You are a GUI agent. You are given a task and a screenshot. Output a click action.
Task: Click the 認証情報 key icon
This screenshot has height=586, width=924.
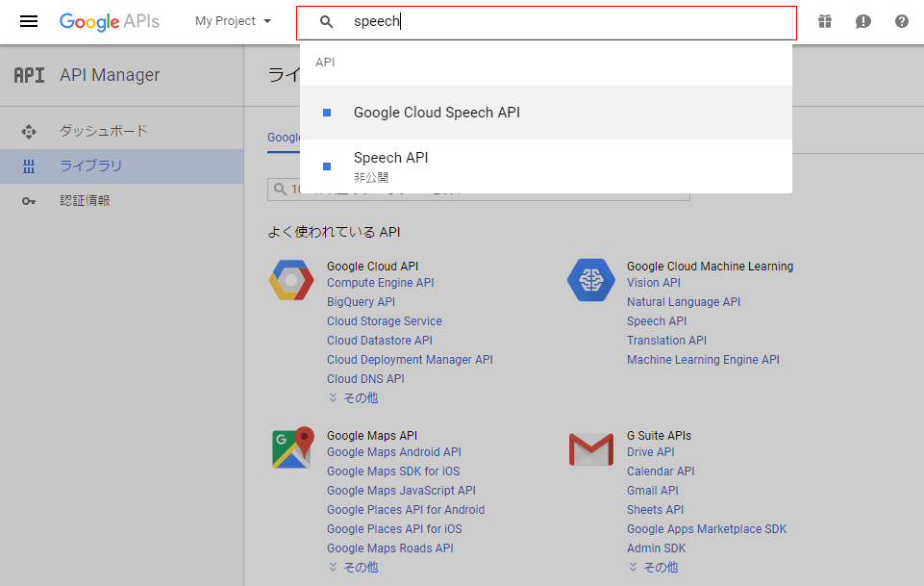point(28,201)
